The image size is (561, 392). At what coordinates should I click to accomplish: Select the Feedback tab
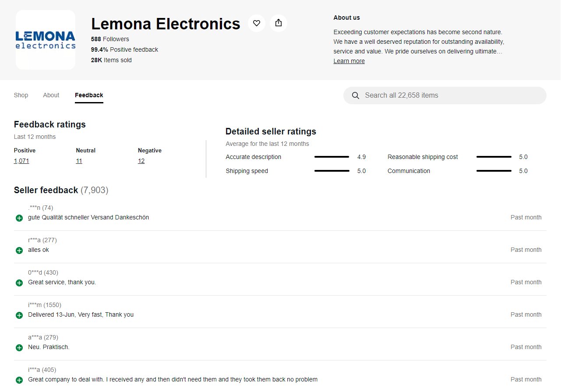pos(89,95)
